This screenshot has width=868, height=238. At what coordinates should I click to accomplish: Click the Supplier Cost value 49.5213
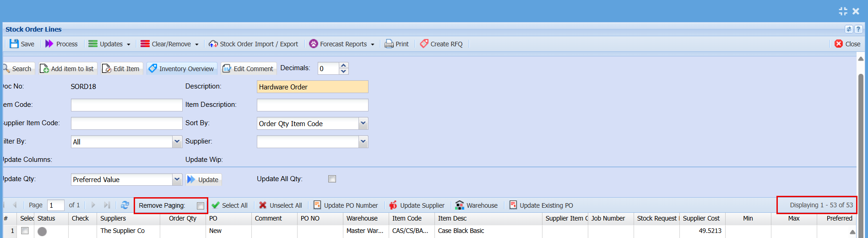(x=710, y=231)
